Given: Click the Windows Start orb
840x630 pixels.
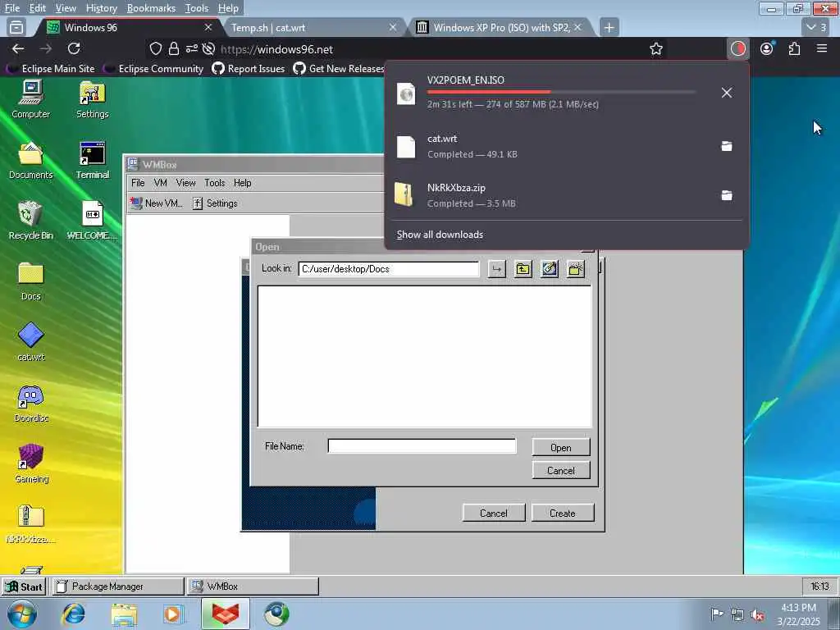Looking at the screenshot, I should 21,614.
